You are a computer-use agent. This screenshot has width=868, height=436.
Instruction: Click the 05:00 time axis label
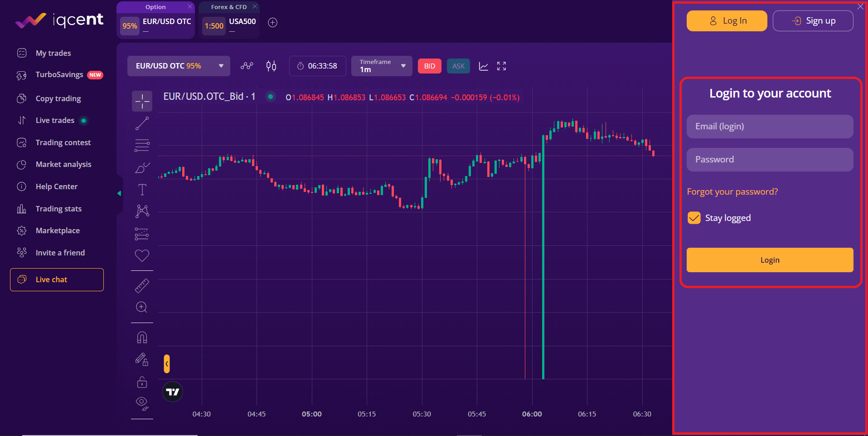(311, 414)
